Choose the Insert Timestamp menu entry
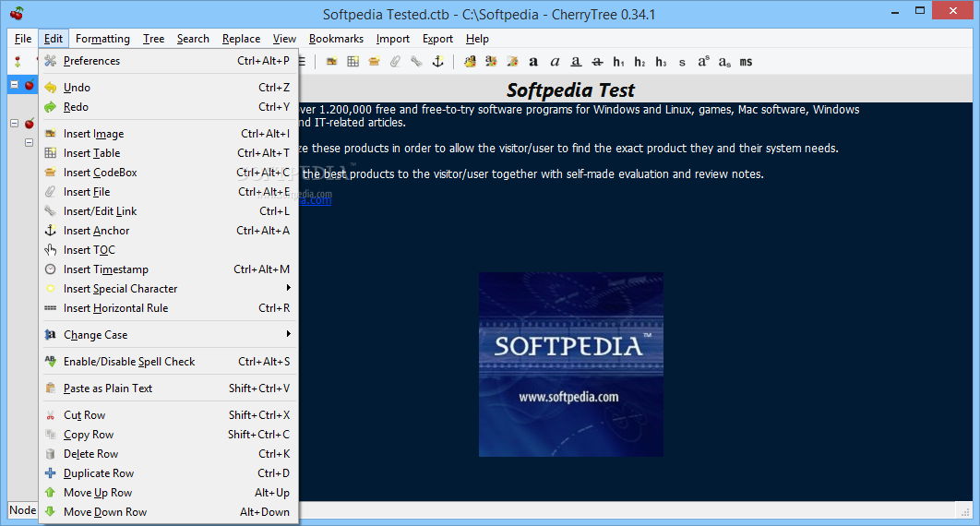Image resolution: width=980 pixels, height=526 pixels. [x=169, y=269]
